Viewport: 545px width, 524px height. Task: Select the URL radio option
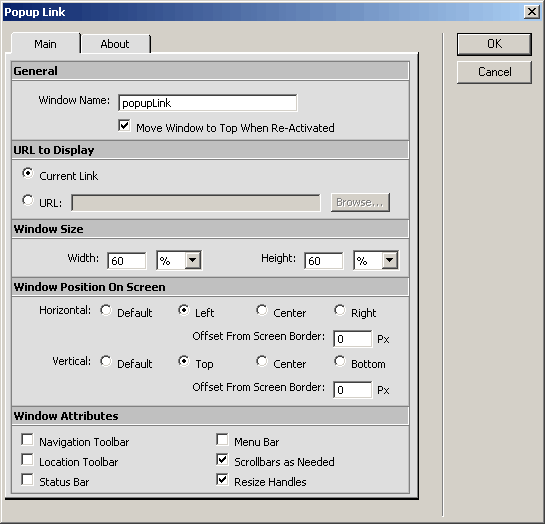point(28,200)
